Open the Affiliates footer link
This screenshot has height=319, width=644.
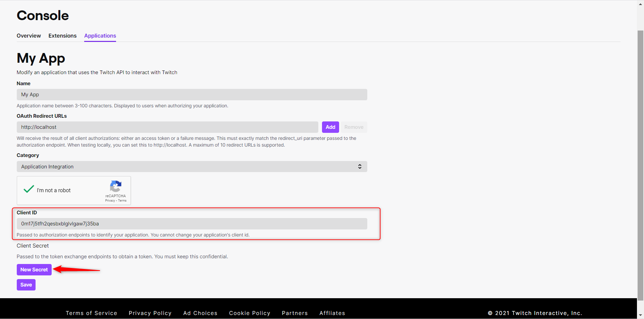[x=332, y=313]
